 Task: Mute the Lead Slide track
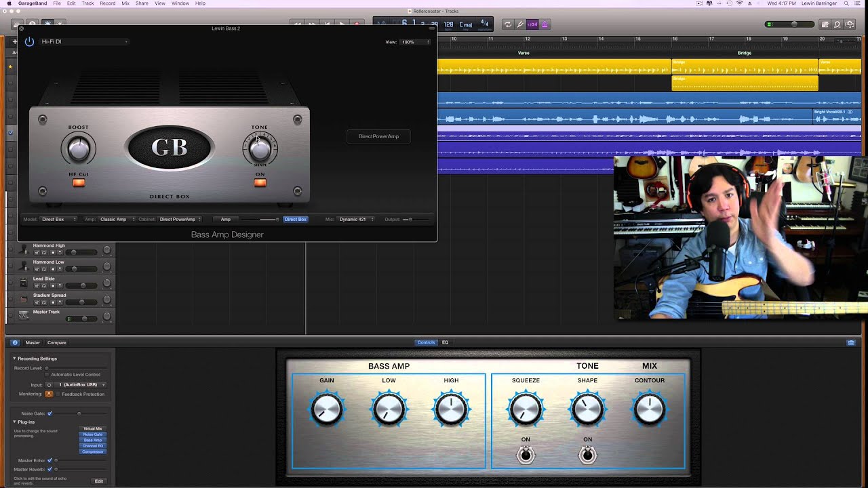[x=36, y=285]
